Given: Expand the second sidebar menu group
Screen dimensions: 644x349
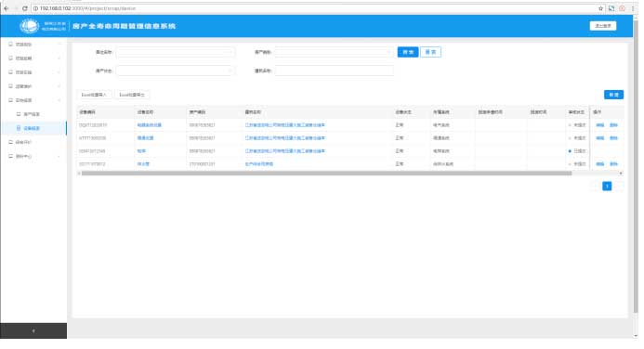Looking at the screenshot, I should [34, 58].
